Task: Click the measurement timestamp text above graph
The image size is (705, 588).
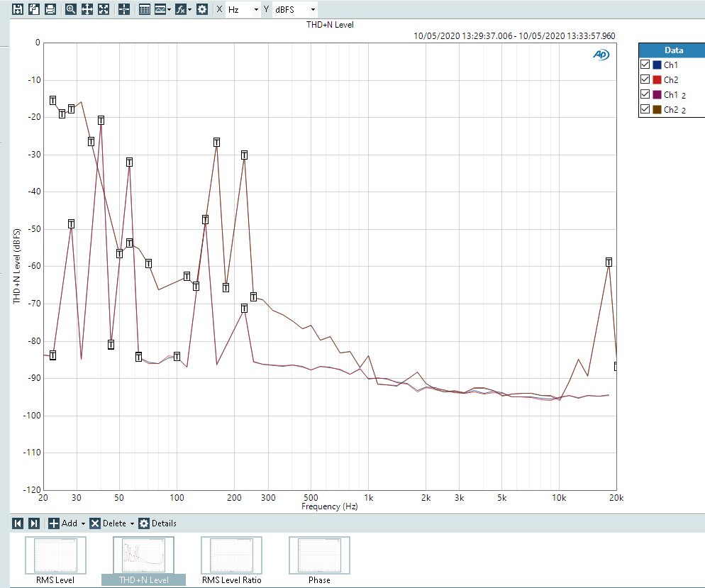Action: (514, 36)
